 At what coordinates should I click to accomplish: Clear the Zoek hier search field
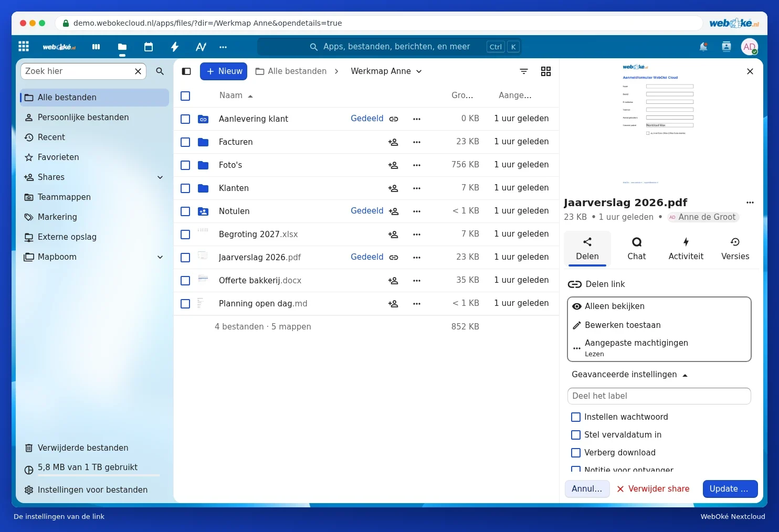(138, 71)
